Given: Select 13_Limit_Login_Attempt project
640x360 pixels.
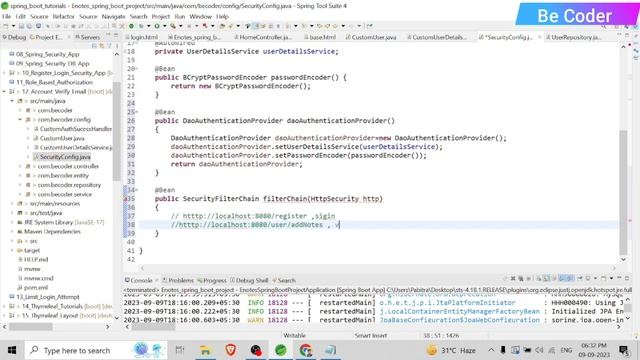Looking at the screenshot, I should (x=47, y=297).
